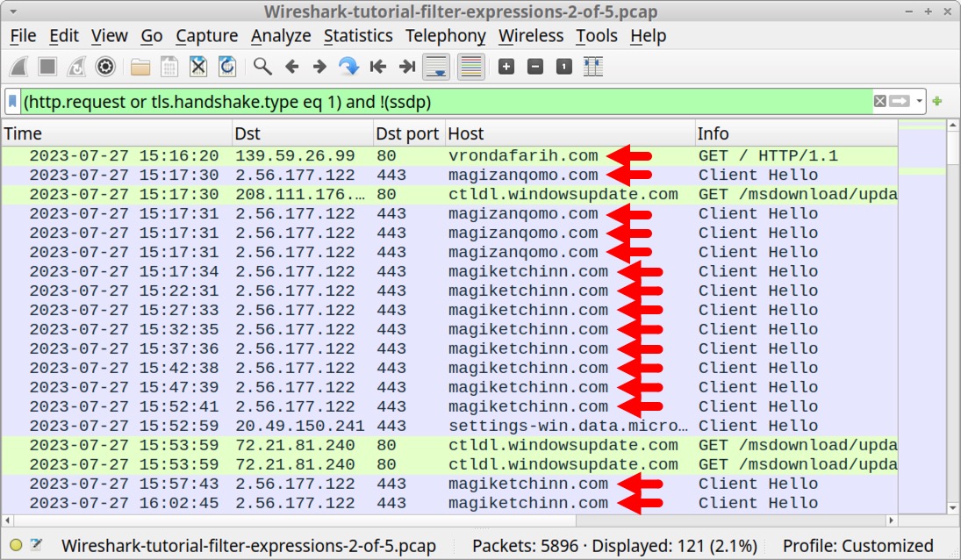Close this capture file using the toolbar X icon
Viewport: 961px width, 560px height.
tap(198, 66)
